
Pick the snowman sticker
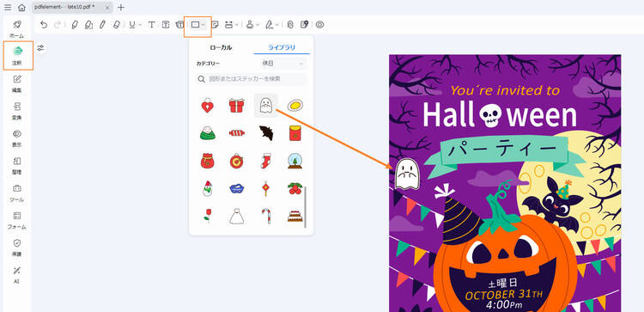click(208, 188)
